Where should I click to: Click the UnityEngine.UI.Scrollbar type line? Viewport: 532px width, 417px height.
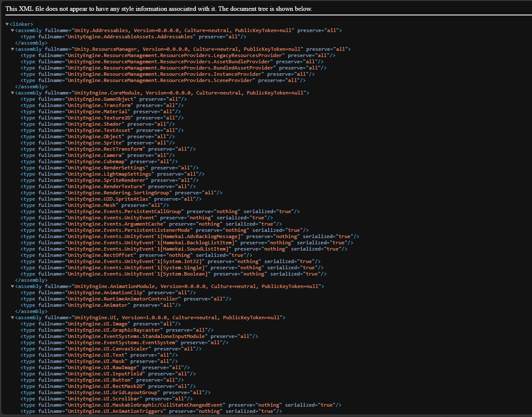coord(107,399)
